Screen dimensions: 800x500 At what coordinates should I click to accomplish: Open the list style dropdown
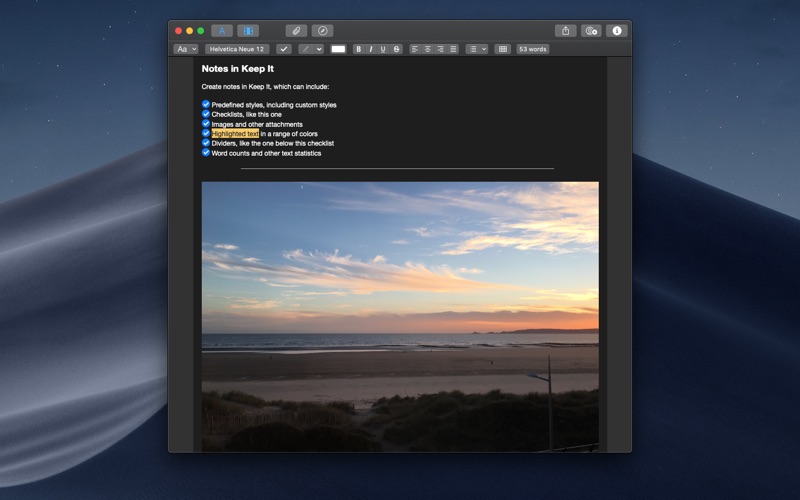477,49
